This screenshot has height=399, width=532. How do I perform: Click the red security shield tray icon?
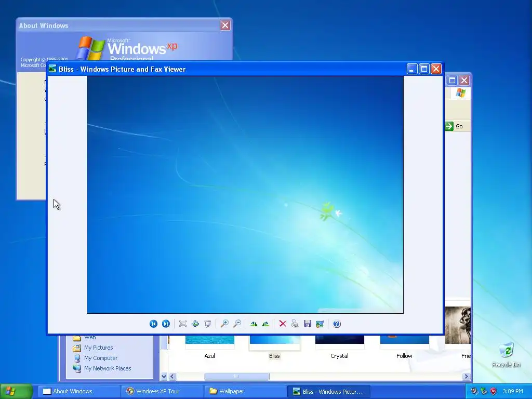(494, 391)
